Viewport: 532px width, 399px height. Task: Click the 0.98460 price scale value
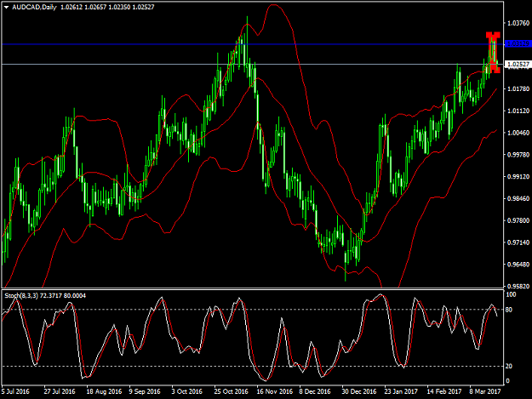click(x=518, y=198)
